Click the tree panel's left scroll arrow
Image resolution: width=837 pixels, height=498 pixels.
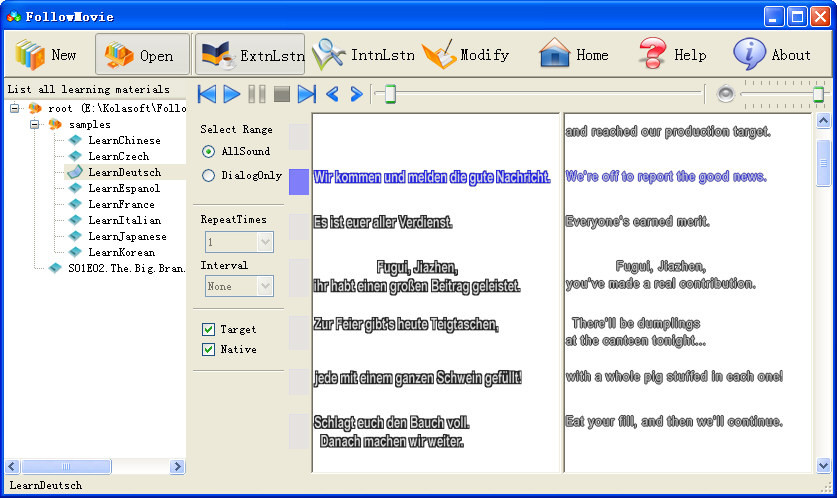(12, 467)
